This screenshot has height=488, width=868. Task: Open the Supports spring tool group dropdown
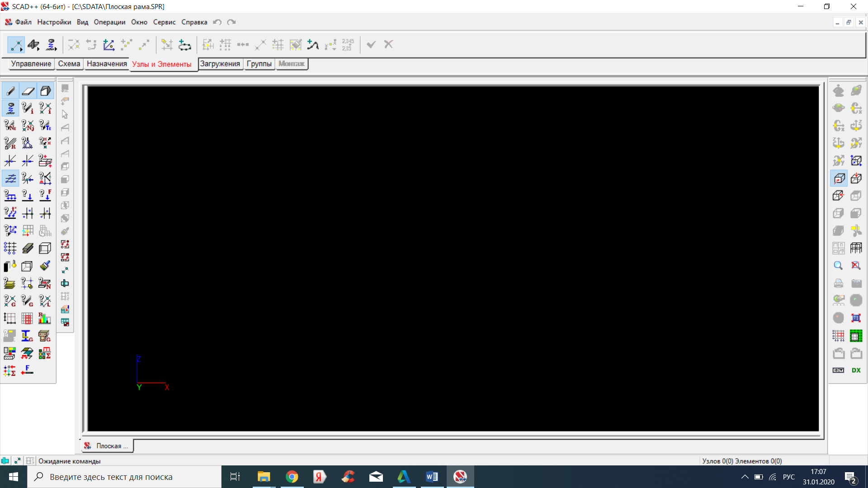coord(52,45)
